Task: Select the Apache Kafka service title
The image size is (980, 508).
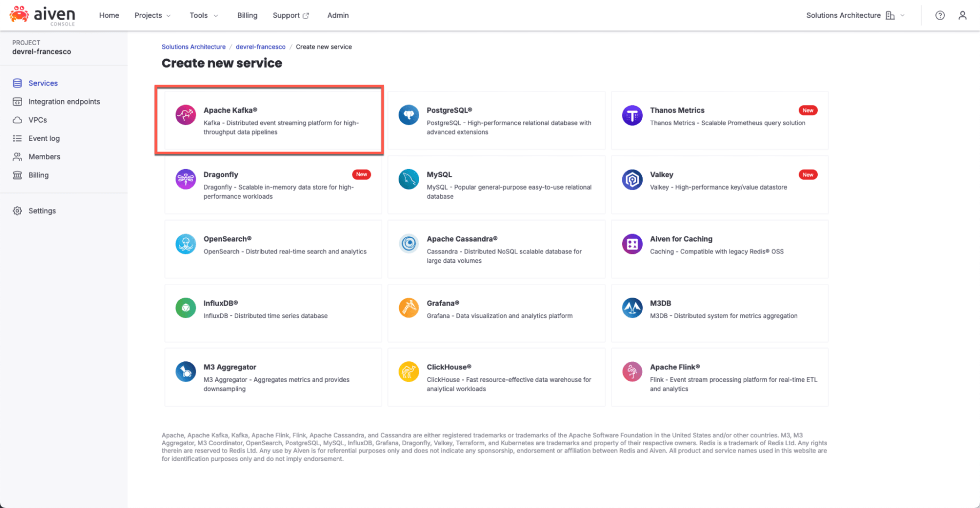Action: [x=230, y=110]
